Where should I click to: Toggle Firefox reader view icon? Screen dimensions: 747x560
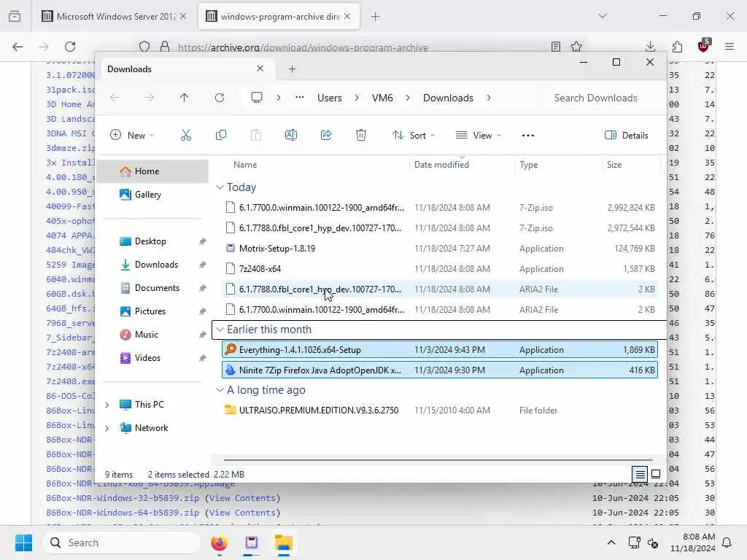555,47
